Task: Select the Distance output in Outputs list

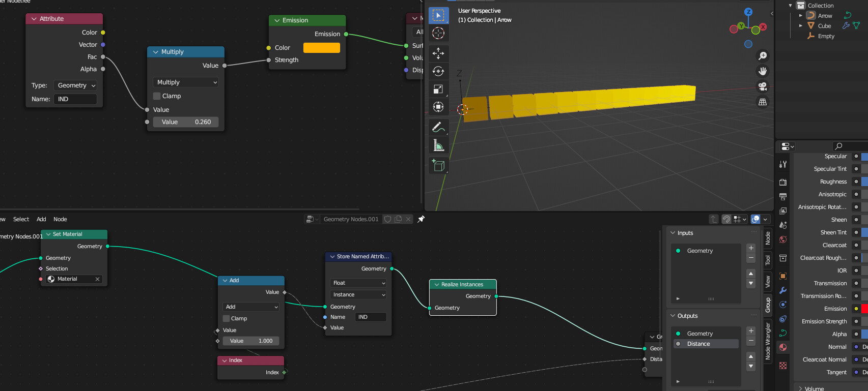Action: [x=706, y=344]
